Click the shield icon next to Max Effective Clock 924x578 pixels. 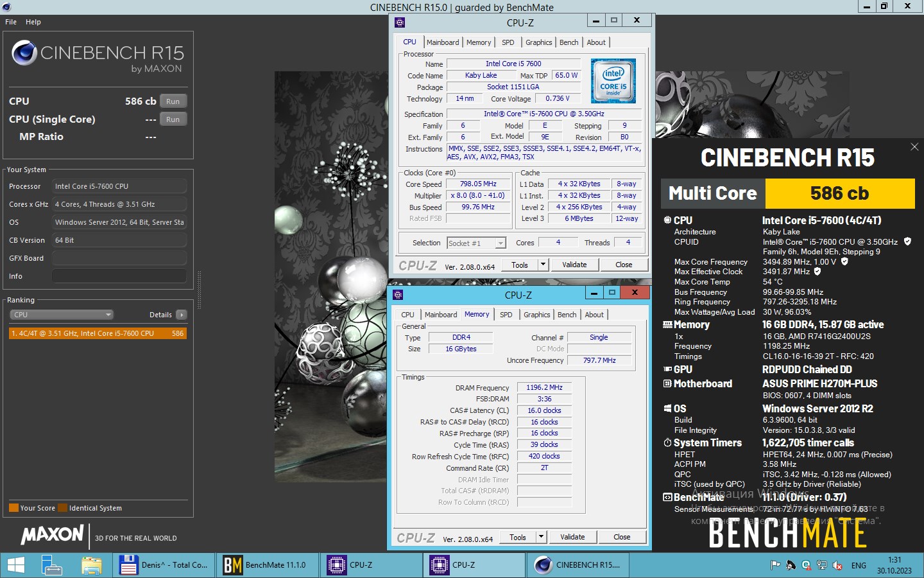coord(817,272)
